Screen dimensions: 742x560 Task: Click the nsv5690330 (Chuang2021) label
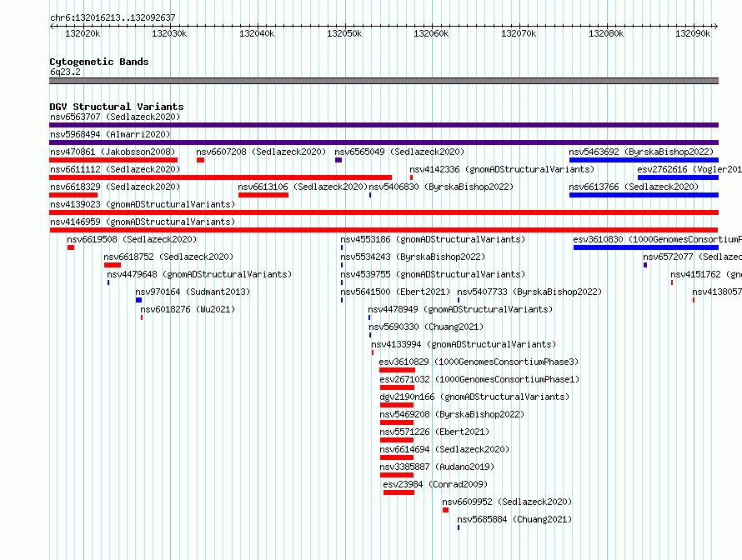point(426,327)
